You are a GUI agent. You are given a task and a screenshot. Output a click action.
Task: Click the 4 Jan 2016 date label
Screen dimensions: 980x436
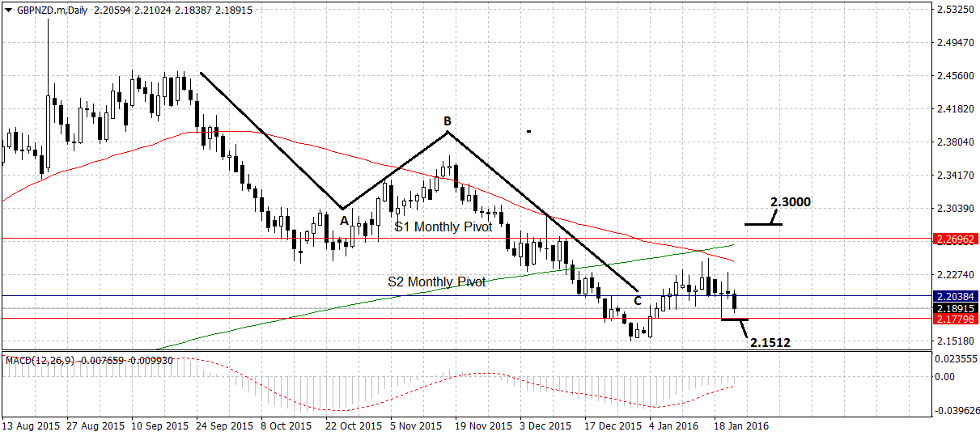click(675, 425)
